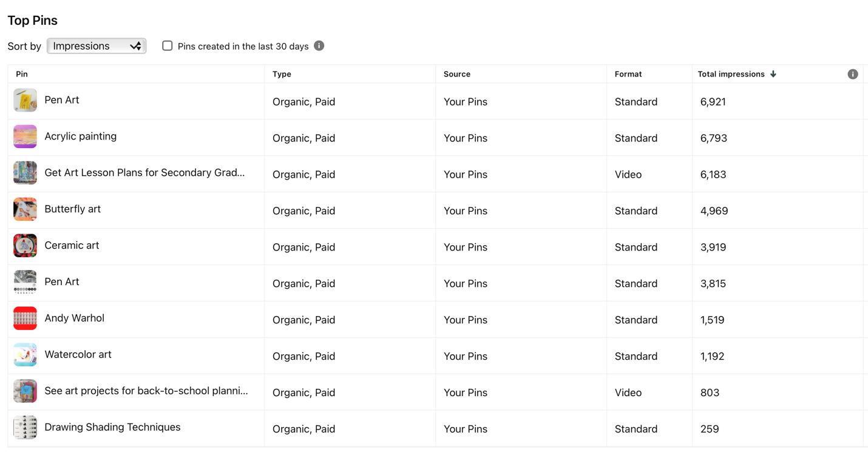Click the Format column header

point(628,74)
